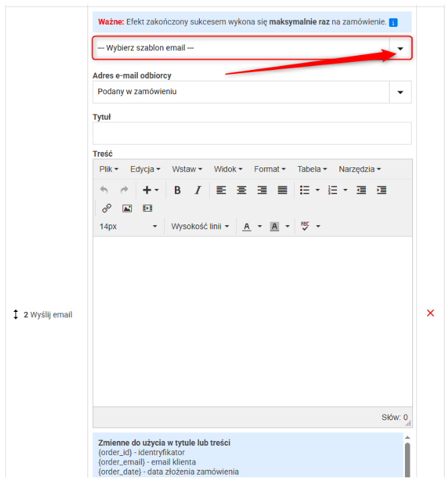Open the Plik menu
448x482 pixels.
108,169
